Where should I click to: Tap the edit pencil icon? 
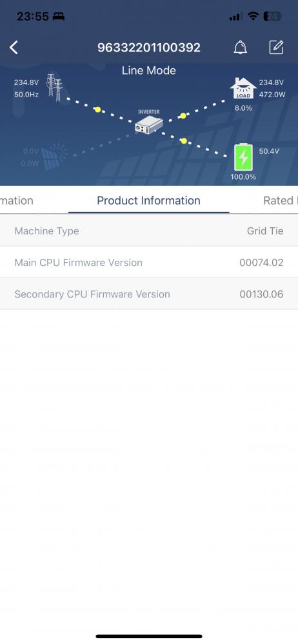[276, 47]
